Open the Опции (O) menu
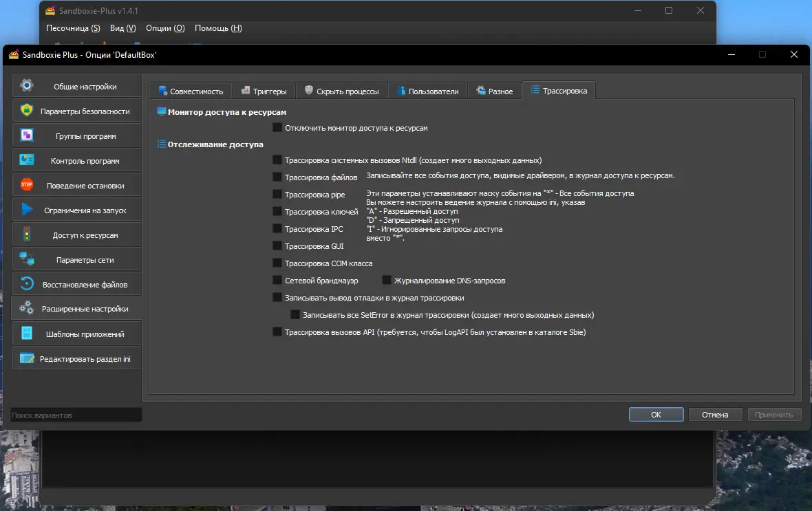The image size is (812, 511). (x=165, y=28)
